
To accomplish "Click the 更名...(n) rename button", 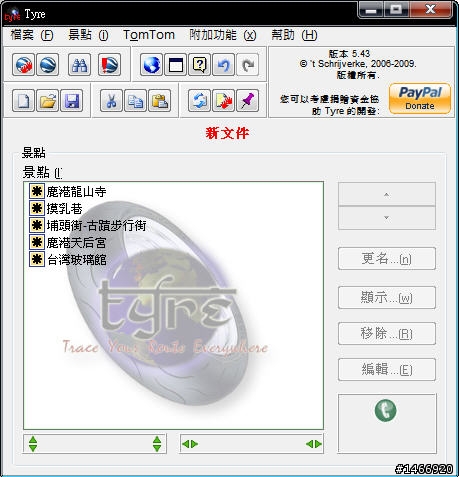I will tap(387, 258).
